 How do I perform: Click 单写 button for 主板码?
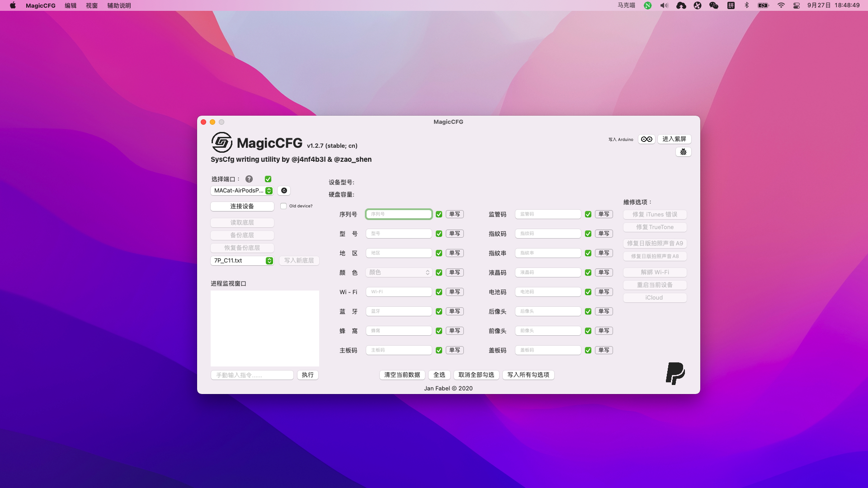pyautogui.click(x=455, y=350)
